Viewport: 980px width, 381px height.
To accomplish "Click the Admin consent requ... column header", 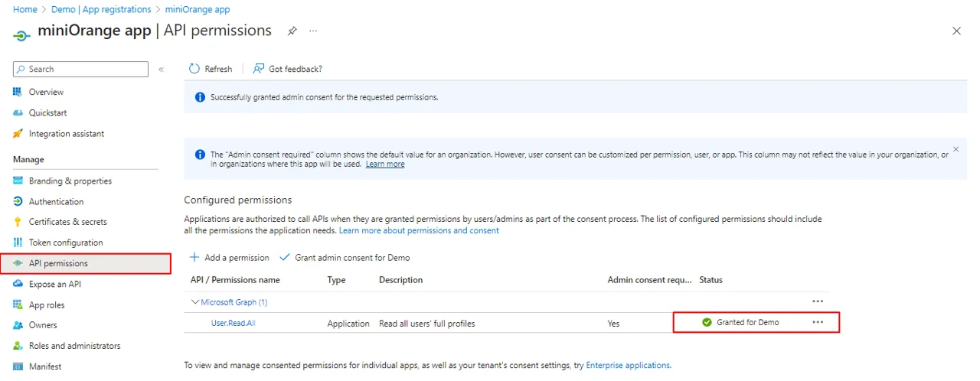I will (x=649, y=280).
